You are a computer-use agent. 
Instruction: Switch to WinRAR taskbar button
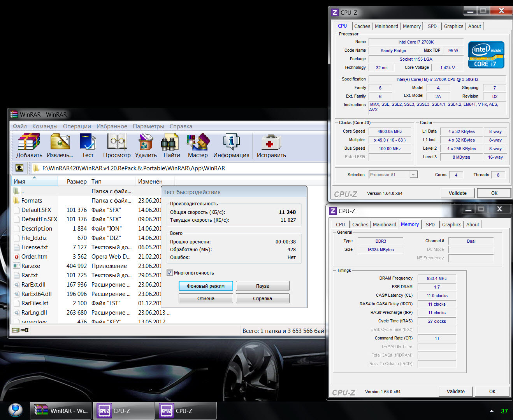(x=61, y=411)
